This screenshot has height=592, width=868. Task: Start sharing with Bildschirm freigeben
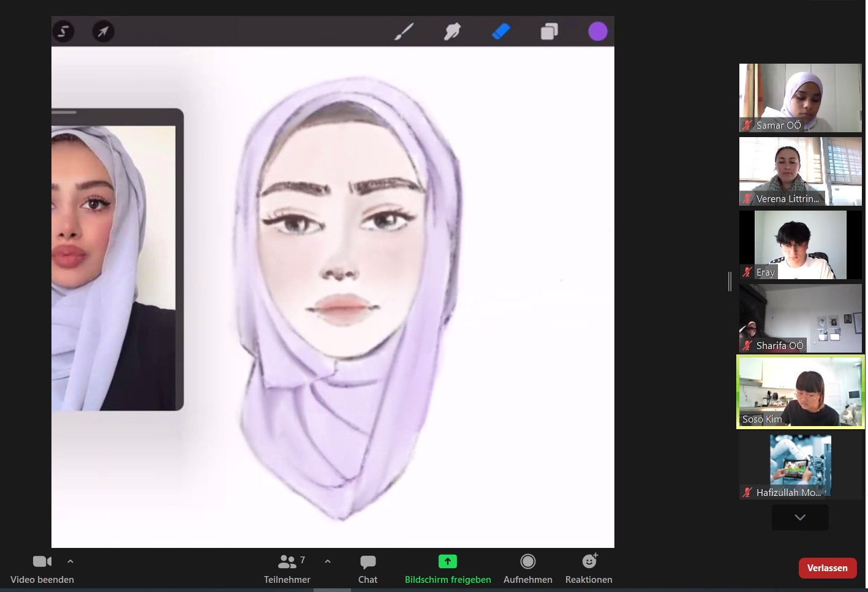[x=448, y=569]
